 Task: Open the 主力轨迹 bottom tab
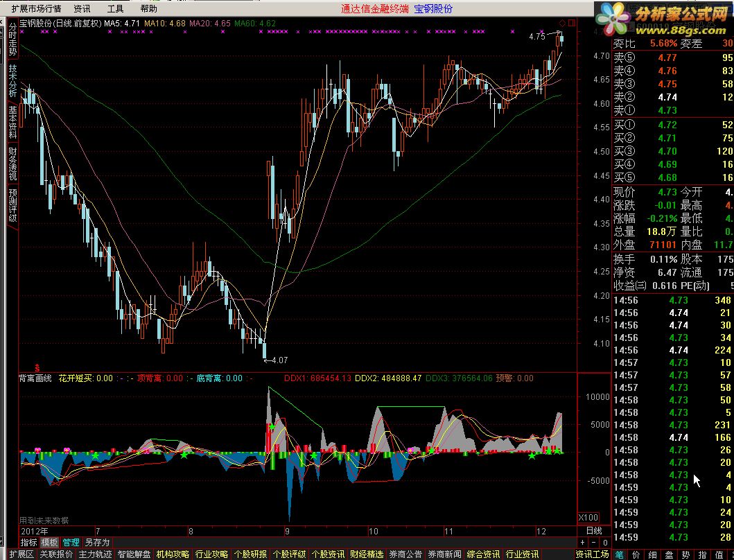pyautogui.click(x=95, y=554)
